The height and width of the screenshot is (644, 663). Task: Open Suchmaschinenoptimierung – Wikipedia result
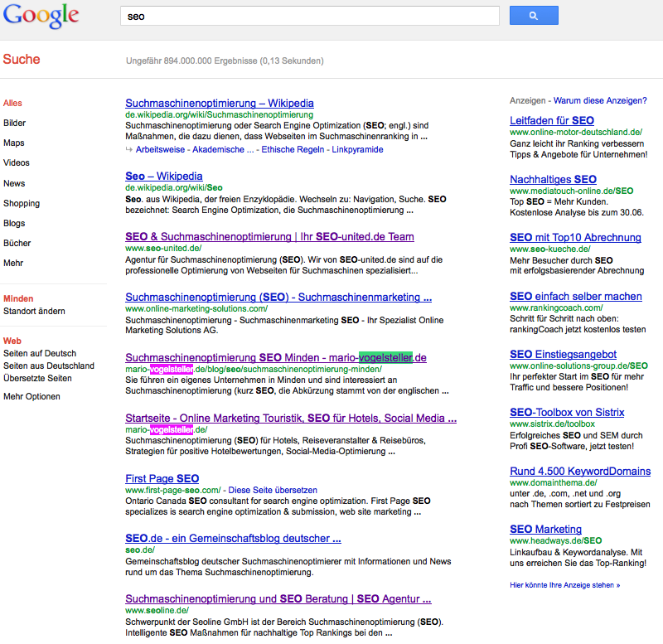coord(220,103)
